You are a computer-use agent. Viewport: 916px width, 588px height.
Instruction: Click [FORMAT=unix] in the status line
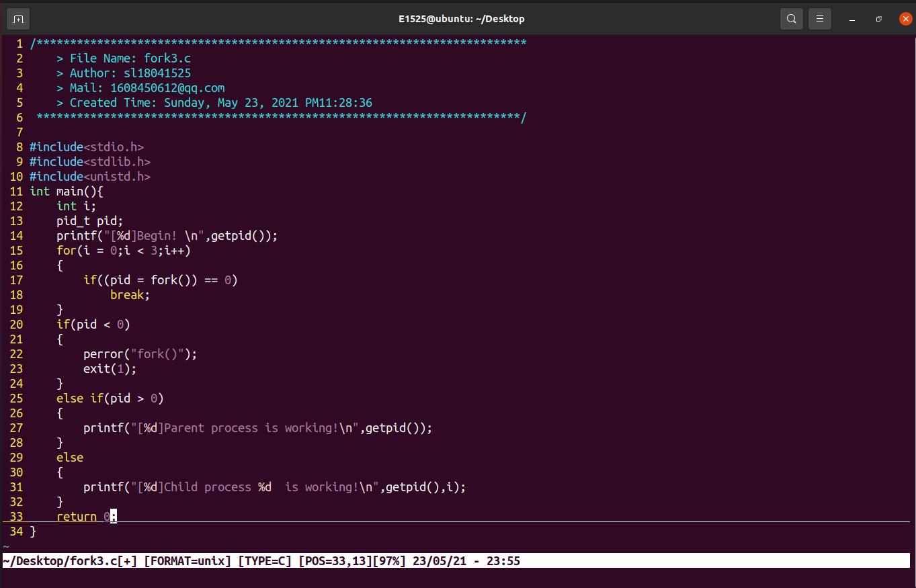(x=188, y=561)
